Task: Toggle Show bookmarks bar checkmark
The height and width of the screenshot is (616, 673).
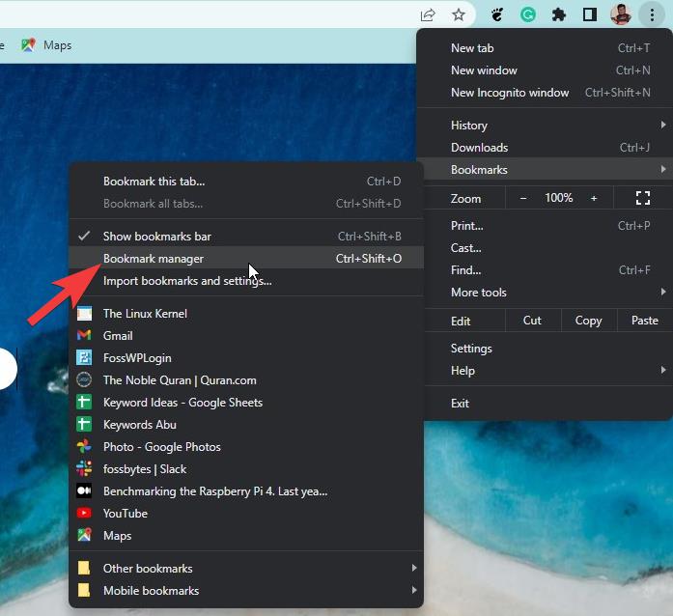Action: pyautogui.click(x=246, y=237)
